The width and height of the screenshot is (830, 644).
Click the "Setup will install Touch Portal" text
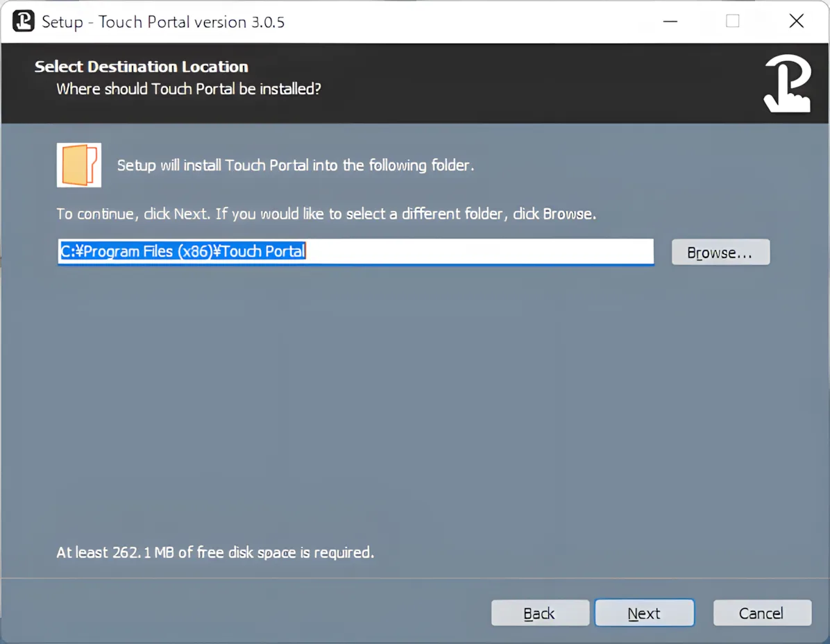coord(295,165)
